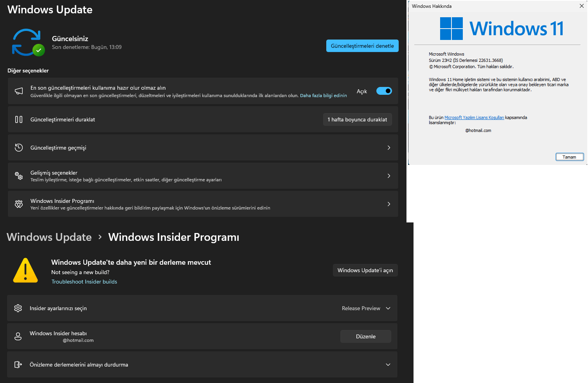Click the Güncelleştirmeleri duraklat label
Screen dimensions: 588x383
pyautogui.click(x=63, y=119)
